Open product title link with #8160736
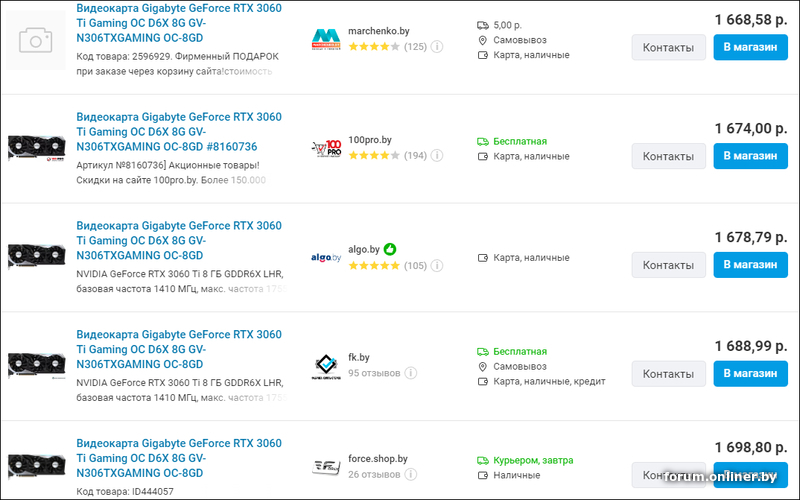The image size is (800, 500). (x=179, y=132)
